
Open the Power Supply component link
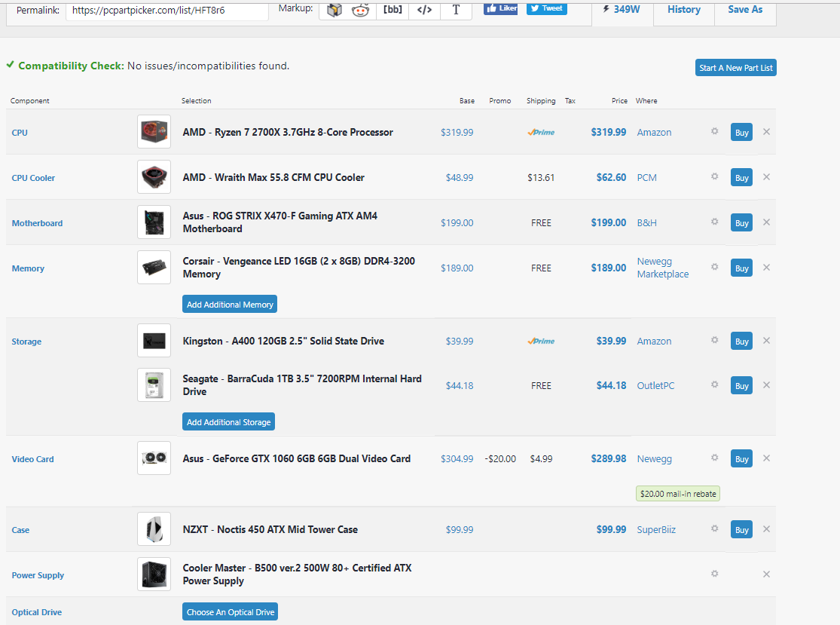(38, 575)
